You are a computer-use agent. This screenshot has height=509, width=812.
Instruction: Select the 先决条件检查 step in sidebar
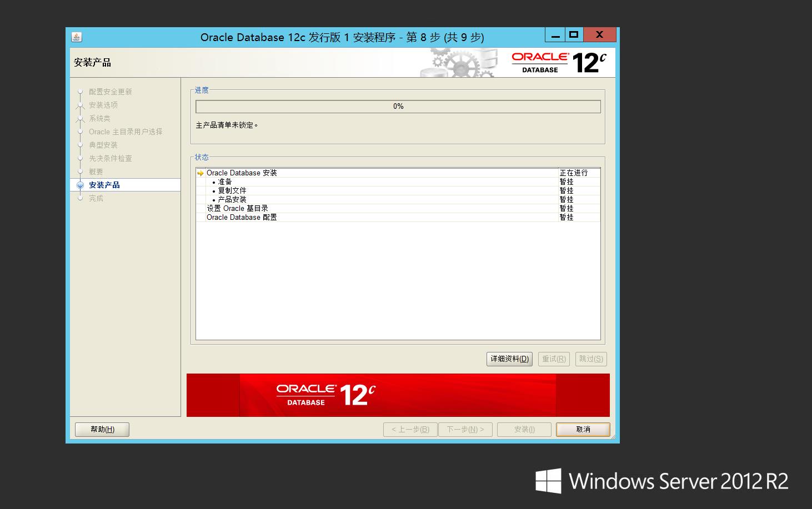click(111, 158)
